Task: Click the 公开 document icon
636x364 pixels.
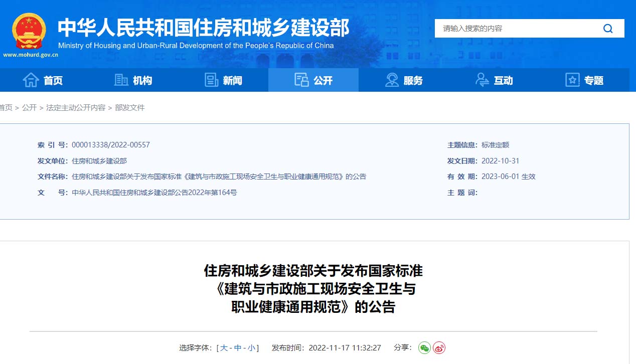Action: click(301, 80)
